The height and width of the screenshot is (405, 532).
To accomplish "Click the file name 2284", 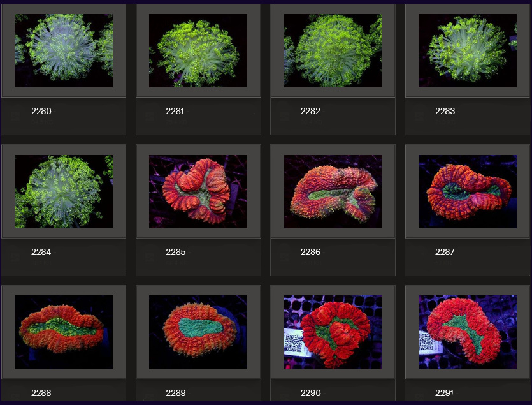I will pos(41,252).
